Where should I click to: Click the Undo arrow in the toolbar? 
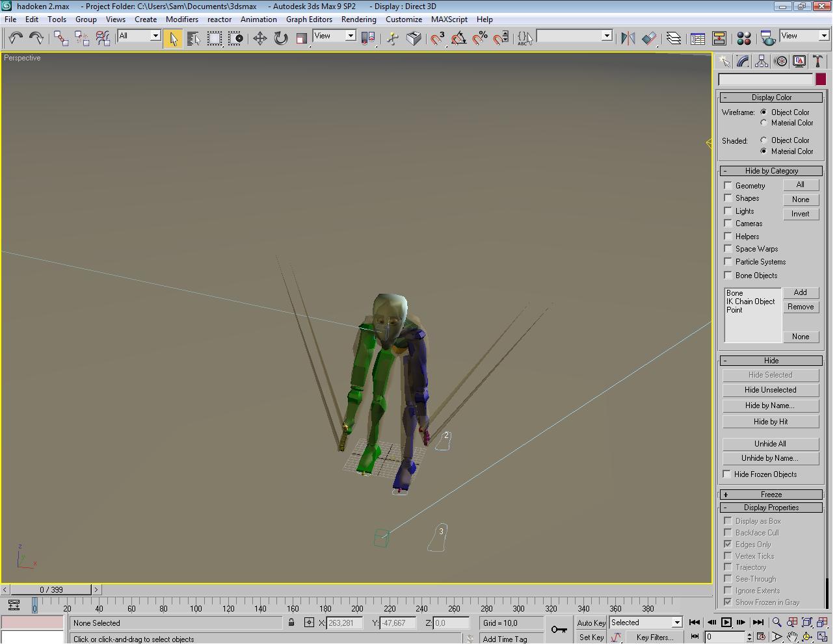pyautogui.click(x=16, y=38)
